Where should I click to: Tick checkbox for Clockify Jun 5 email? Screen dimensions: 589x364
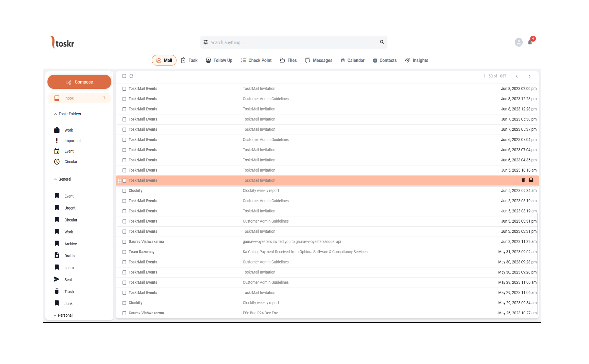coord(124,191)
